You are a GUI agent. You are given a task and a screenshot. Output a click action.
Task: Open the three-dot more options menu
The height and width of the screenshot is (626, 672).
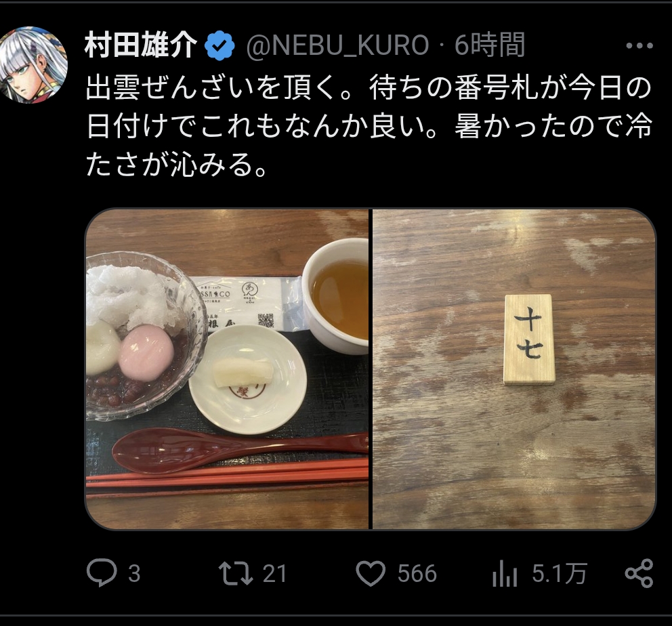(x=639, y=45)
